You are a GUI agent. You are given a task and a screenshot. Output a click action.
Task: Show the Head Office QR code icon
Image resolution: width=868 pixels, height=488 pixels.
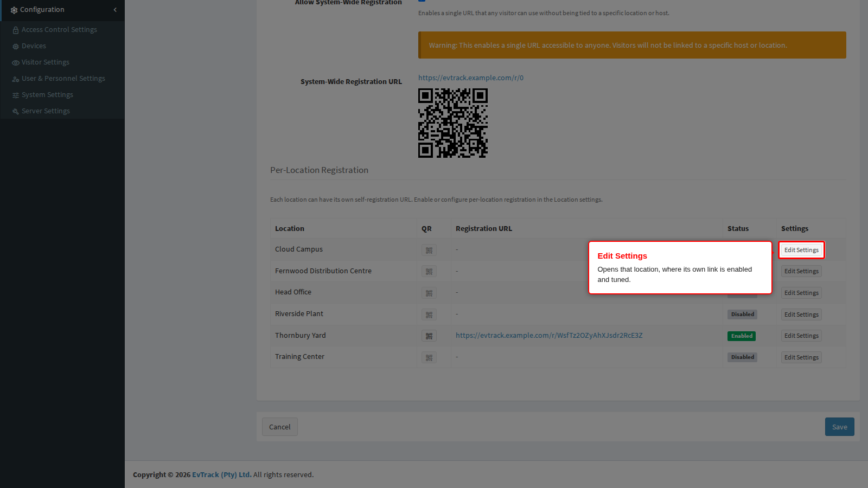coord(429,293)
